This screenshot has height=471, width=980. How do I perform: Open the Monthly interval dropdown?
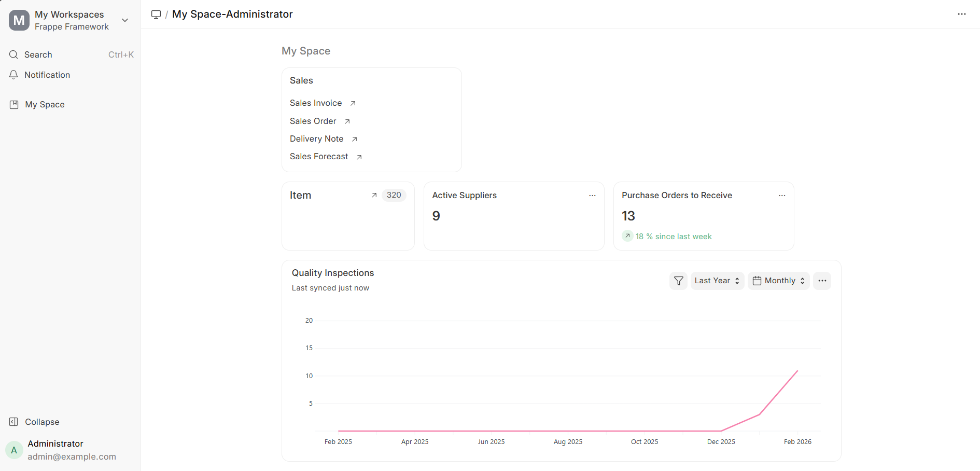[778, 281]
